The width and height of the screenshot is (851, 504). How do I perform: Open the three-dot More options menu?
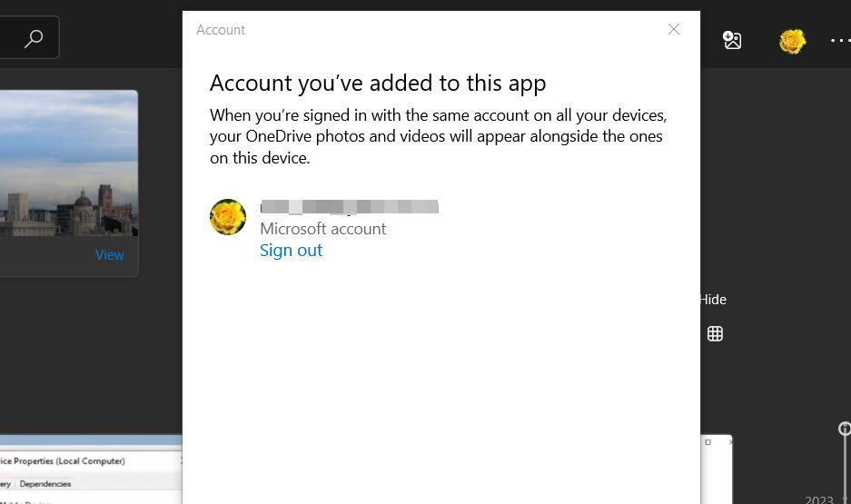[840, 40]
